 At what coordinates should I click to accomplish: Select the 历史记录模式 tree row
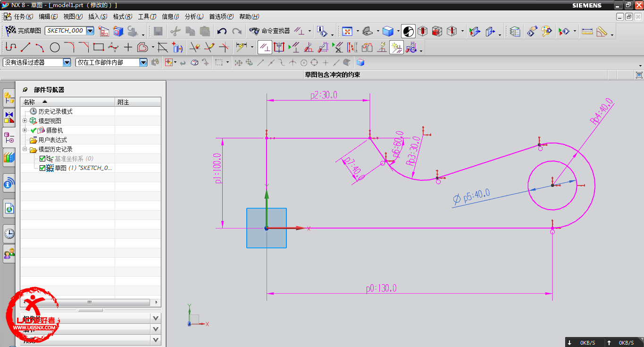(91, 111)
